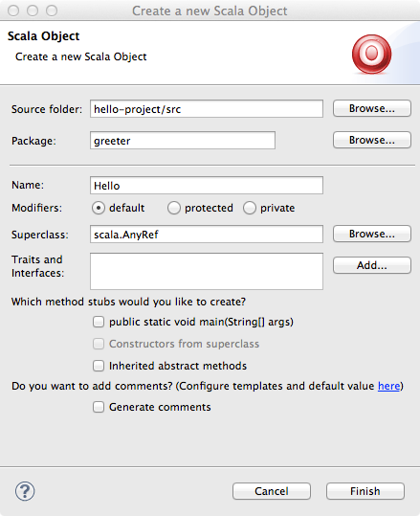
Task: Select the private modifier radio button
Action: [x=250, y=208]
